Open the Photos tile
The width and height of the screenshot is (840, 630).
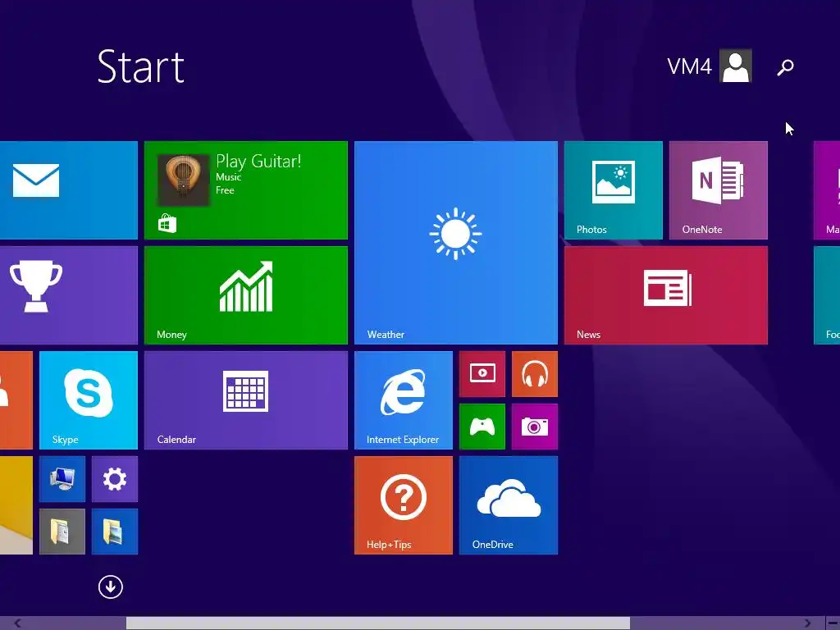coord(614,190)
